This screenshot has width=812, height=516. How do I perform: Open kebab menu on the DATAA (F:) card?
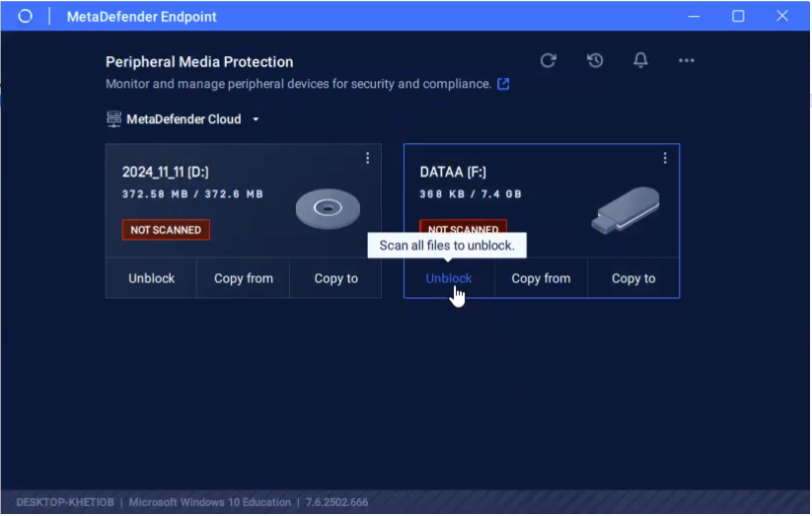[x=665, y=158]
